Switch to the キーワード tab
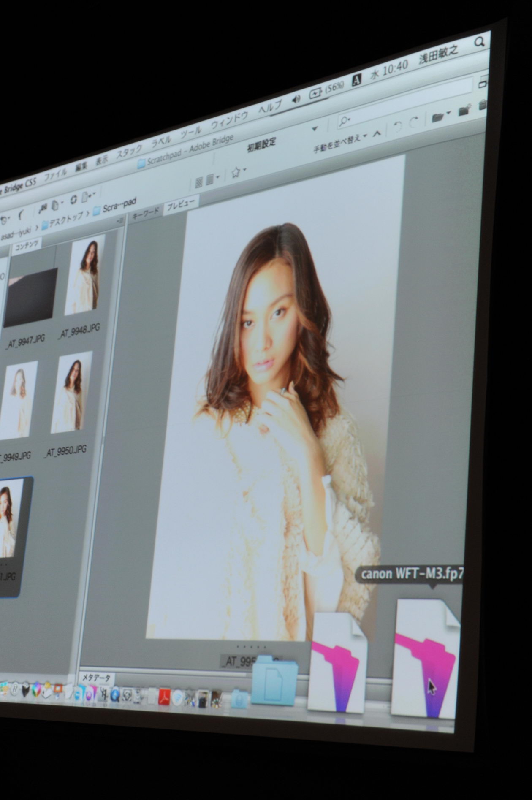The height and width of the screenshot is (800, 532). pyautogui.click(x=145, y=213)
